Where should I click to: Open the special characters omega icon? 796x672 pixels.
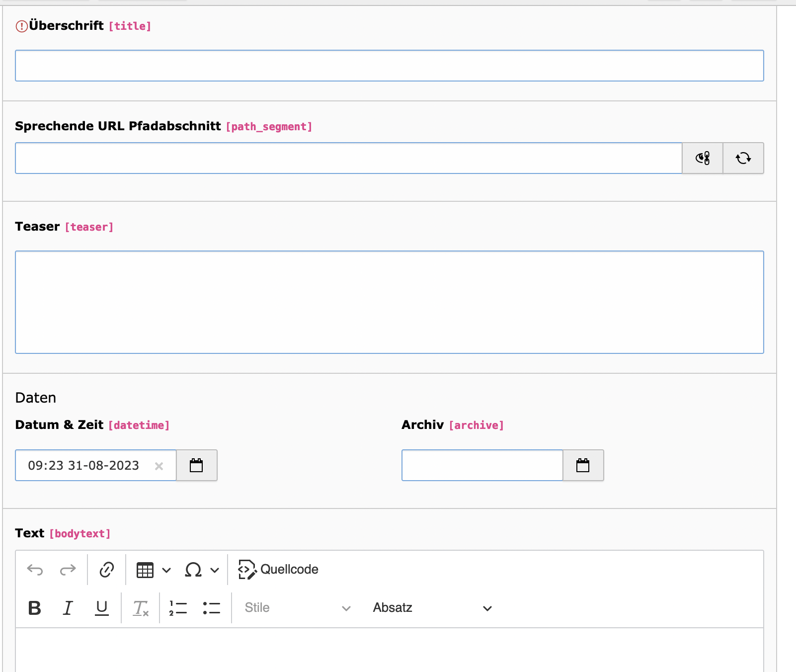click(x=193, y=570)
